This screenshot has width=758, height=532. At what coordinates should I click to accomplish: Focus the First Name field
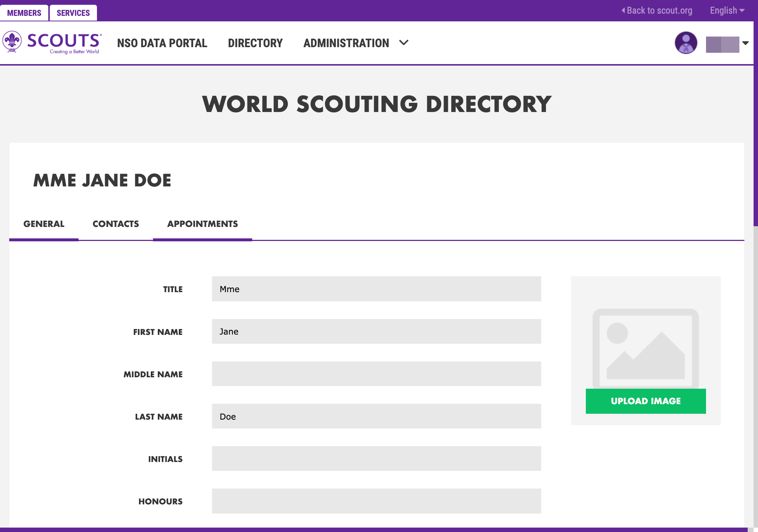pos(376,331)
